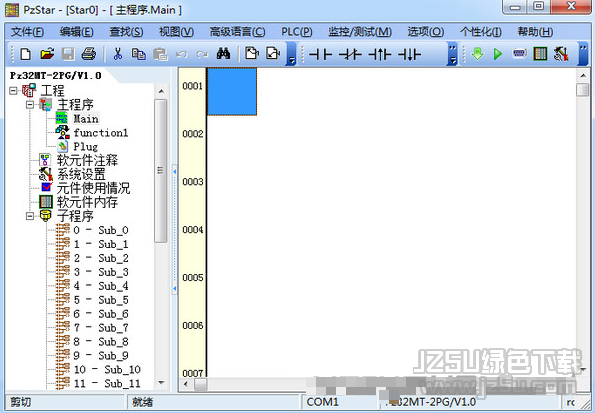Insert a normally closed contact
The height and width of the screenshot is (413, 595).
[350, 54]
